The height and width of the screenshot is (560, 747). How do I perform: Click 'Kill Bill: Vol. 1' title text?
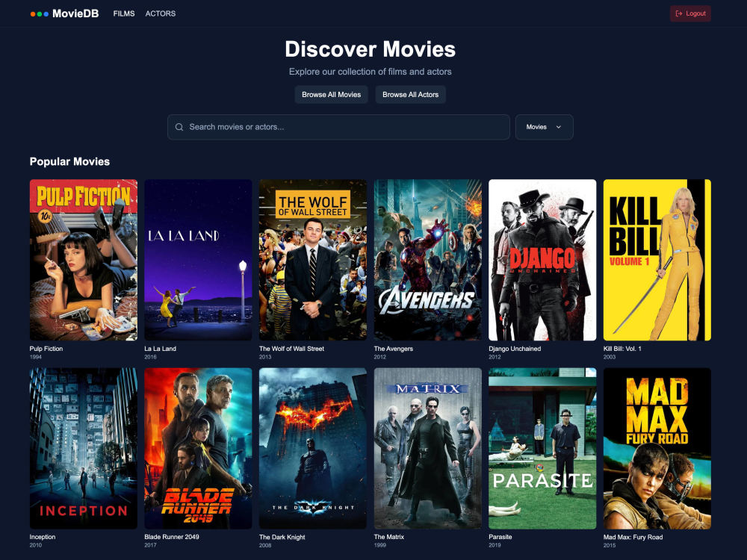click(x=622, y=349)
